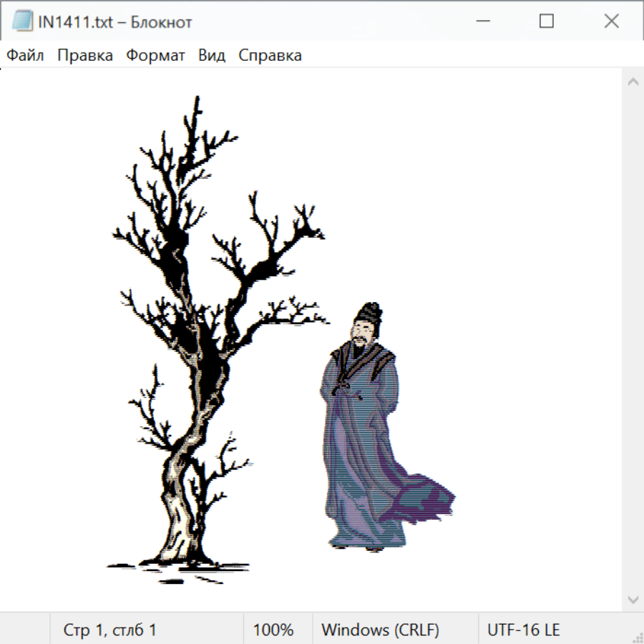This screenshot has height=644, width=644.
Task: Click the IN1411.txt title bar text
Action: coord(115,22)
